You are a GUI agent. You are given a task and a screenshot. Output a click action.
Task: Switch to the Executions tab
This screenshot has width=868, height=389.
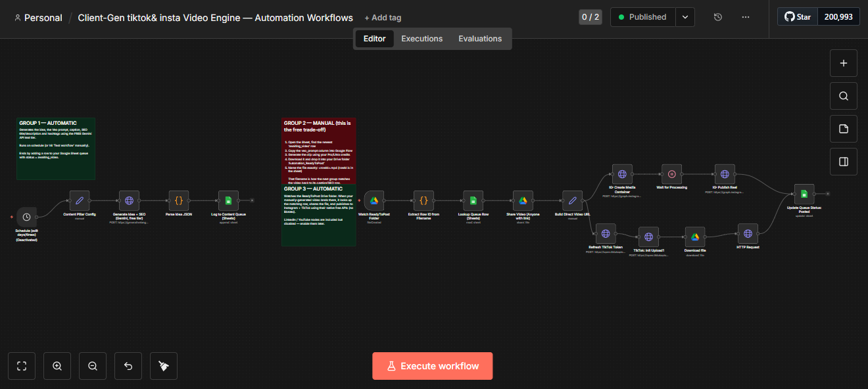click(x=422, y=39)
